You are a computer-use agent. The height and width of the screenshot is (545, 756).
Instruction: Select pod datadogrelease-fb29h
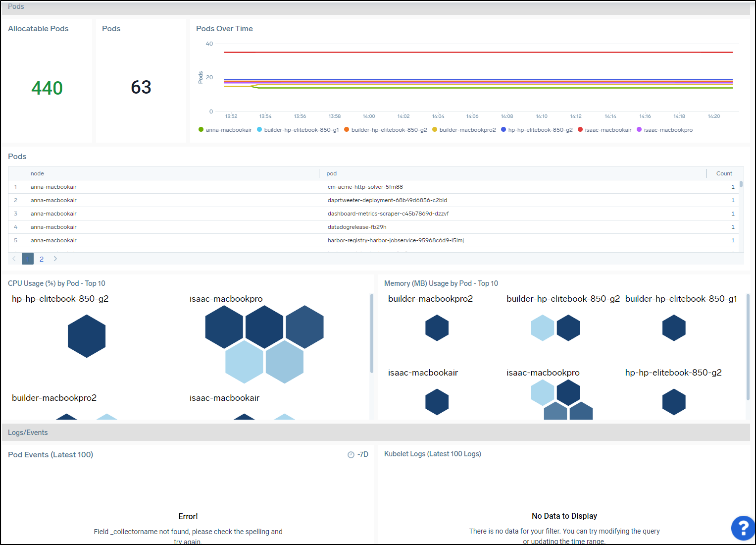(x=357, y=227)
